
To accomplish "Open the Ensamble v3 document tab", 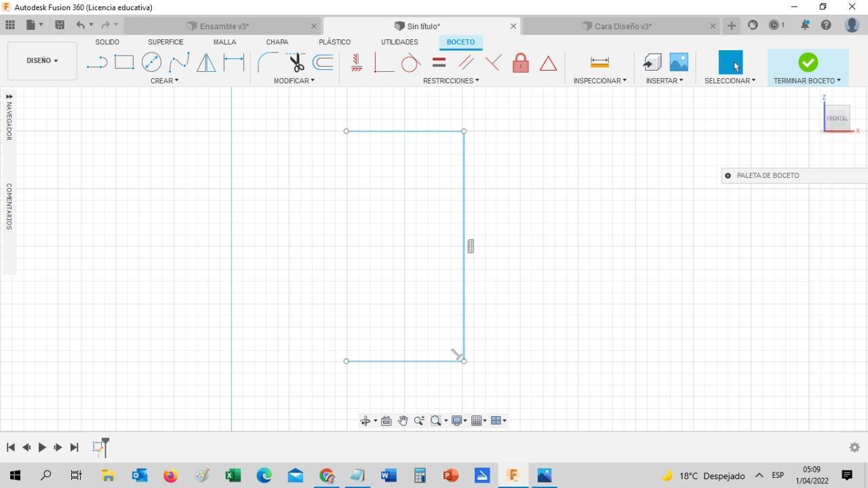I will point(224,26).
